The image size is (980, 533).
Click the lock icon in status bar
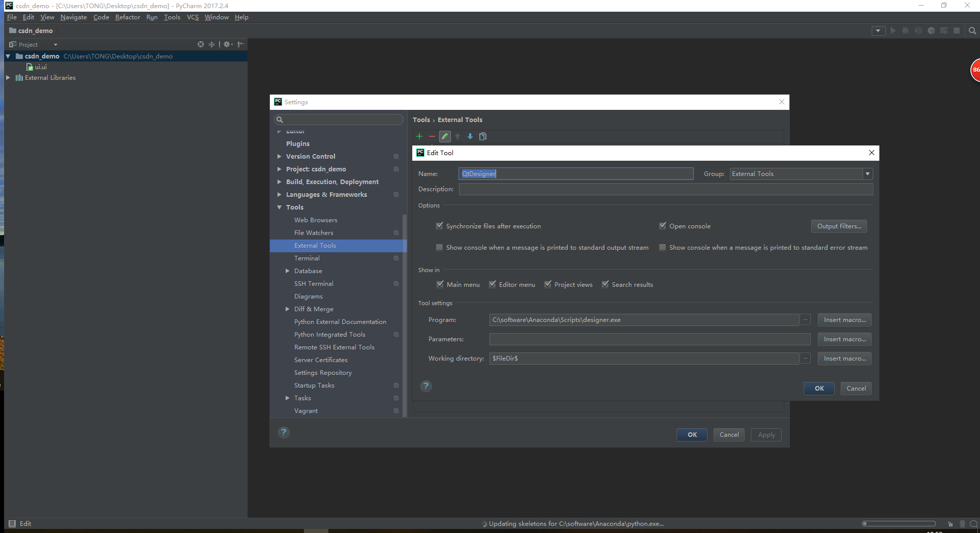point(950,524)
